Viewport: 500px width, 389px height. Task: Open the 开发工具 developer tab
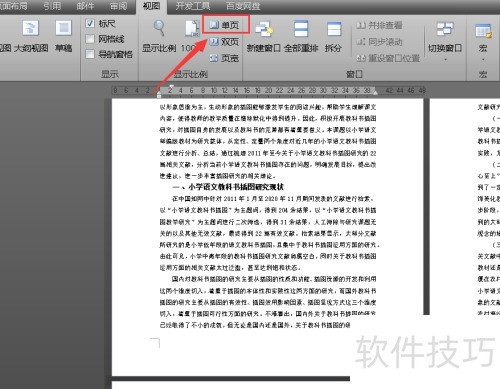[x=193, y=6]
